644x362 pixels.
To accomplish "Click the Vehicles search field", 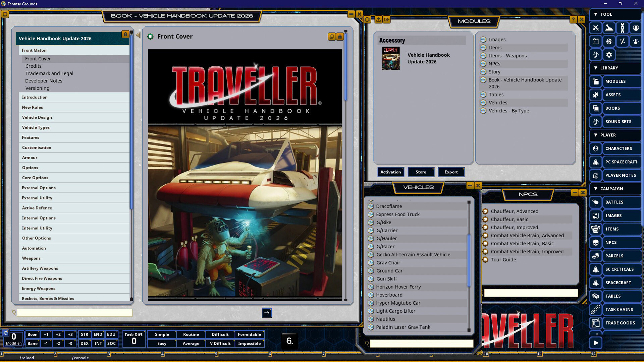I will coord(421,344).
